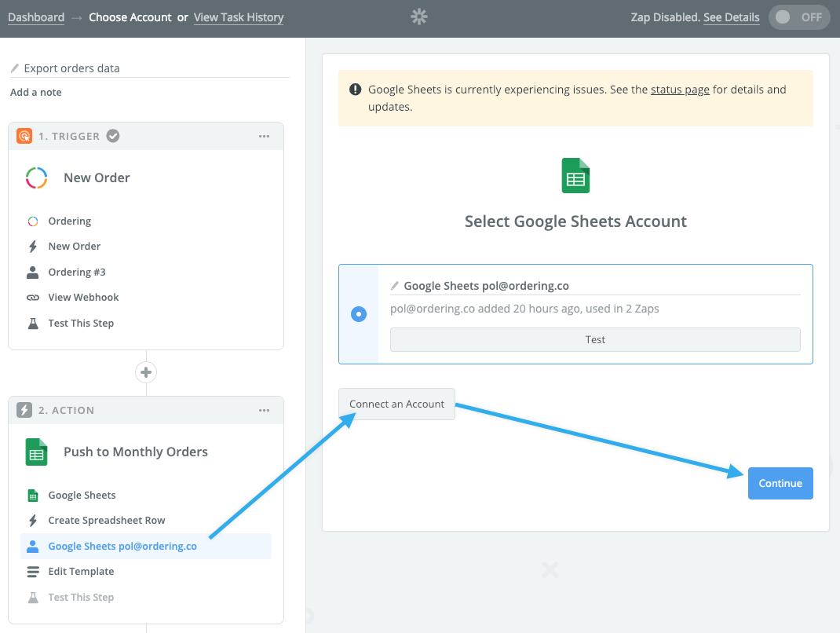The height and width of the screenshot is (633, 840).
Task: Edit the Zap name field Export orders data
Action: pos(150,68)
